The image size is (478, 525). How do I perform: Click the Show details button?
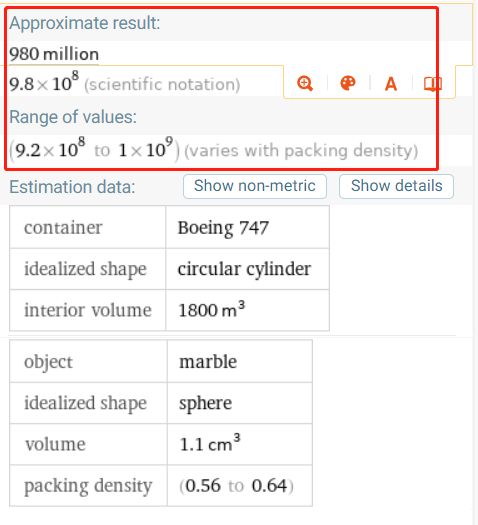pos(396,186)
